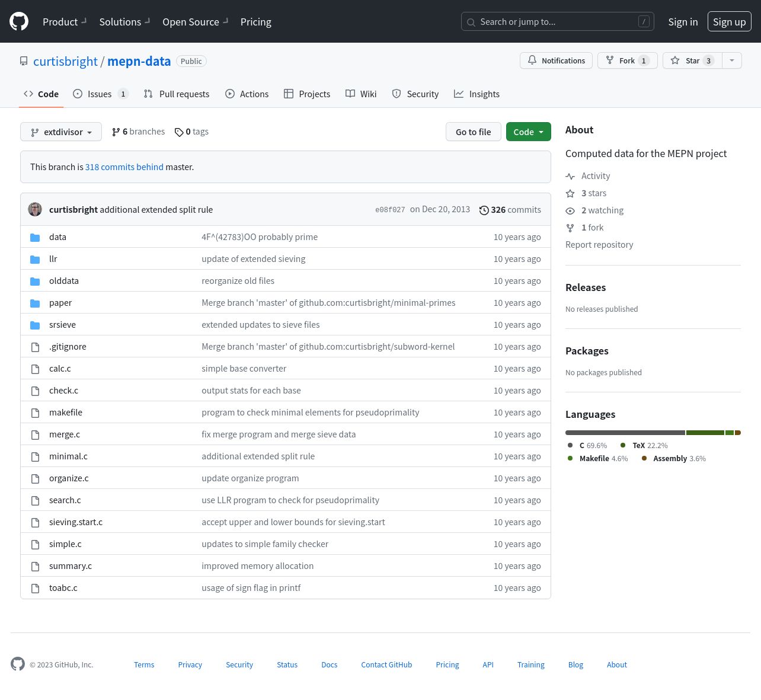Screen dimensions: 761x700
Task: Click the star icon beside 3 stars
Action: (x=570, y=193)
